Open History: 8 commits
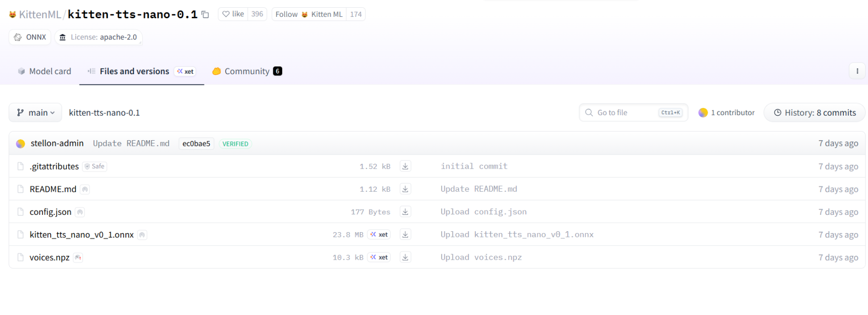Screen dimensions: 868x315 (814, 113)
